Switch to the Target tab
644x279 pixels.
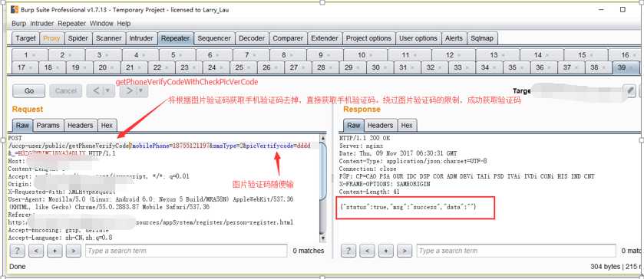[25, 38]
